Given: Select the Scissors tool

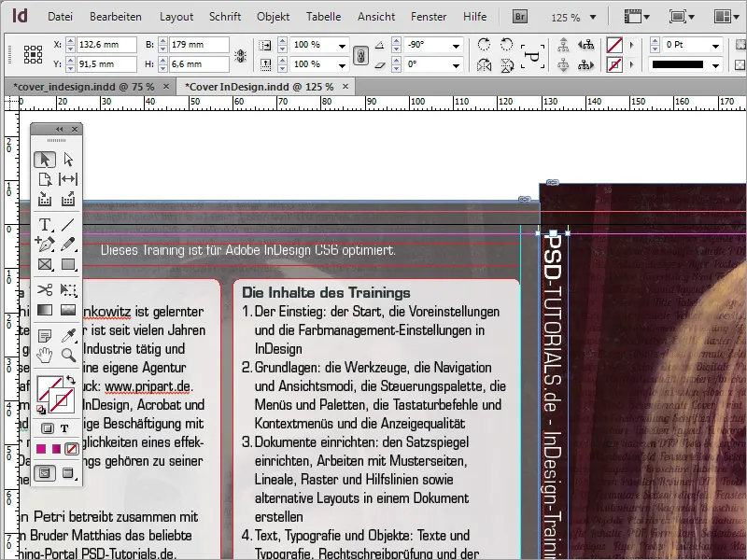Looking at the screenshot, I should (45, 289).
